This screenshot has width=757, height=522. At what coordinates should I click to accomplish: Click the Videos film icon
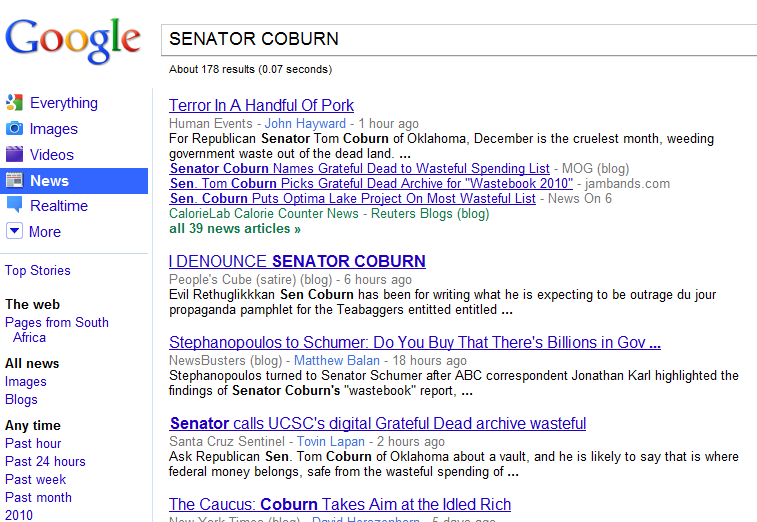point(15,155)
